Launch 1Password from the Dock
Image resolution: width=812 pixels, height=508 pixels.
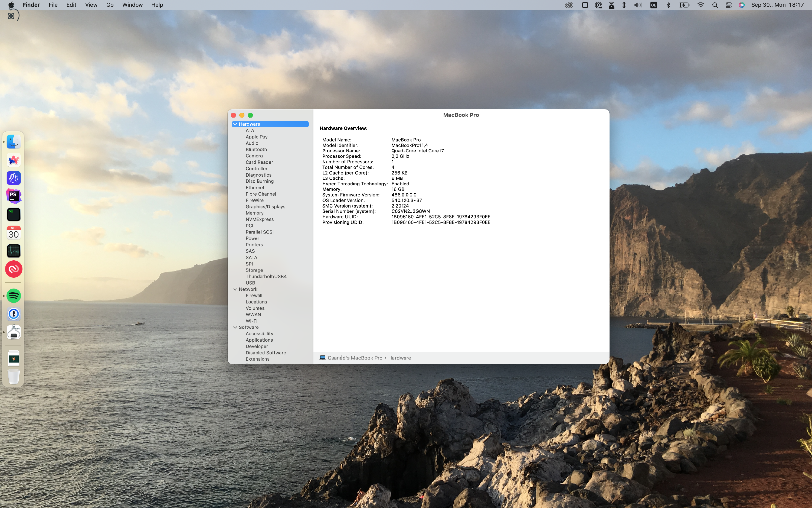pyautogui.click(x=14, y=314)
